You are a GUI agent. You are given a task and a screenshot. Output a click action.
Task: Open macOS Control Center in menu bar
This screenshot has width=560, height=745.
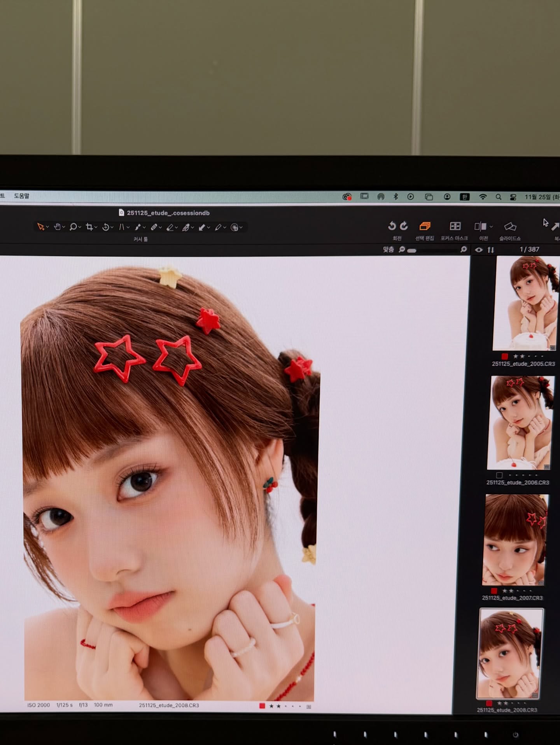(513, 197)
